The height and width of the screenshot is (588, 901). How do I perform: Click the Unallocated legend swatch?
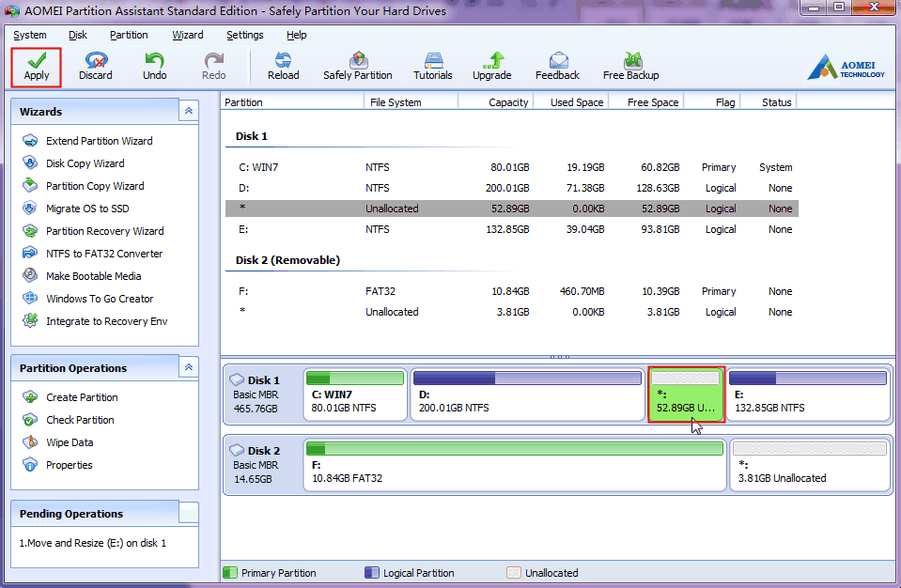(514, 572)
